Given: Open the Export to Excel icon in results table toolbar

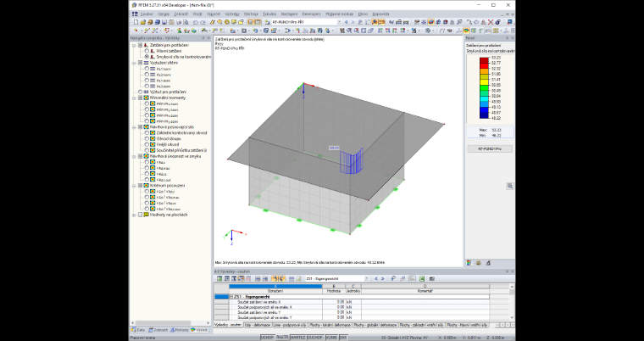Looking at the screenshot, I should 422,278.
